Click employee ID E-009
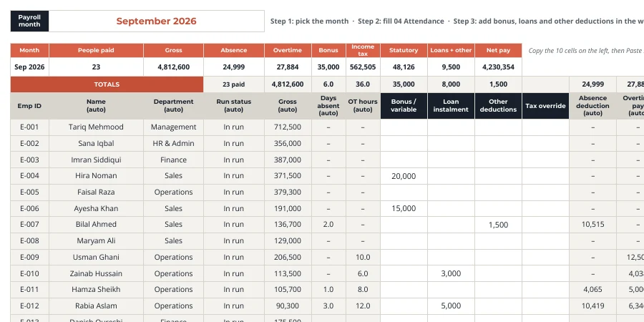This screenshot has height=322, width=644. tap(29, 258)
